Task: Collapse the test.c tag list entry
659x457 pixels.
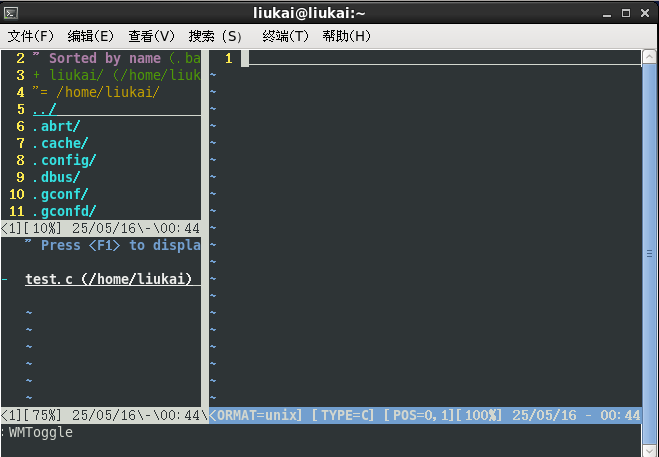Action: [x=5, y=279]
